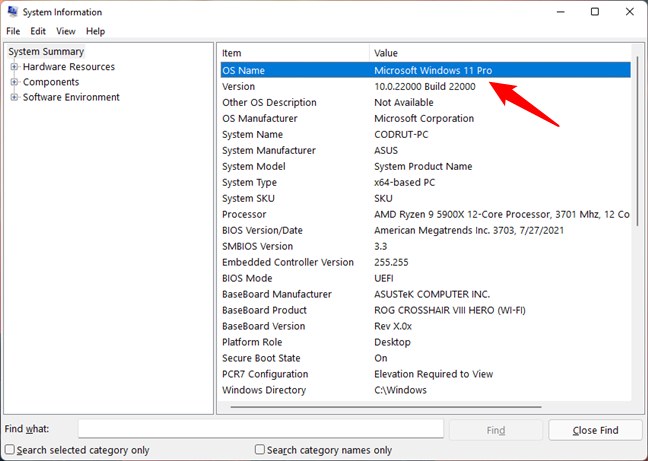648x461 pixels.
Task: Close the System Information window
Action: tap(629, 12)
